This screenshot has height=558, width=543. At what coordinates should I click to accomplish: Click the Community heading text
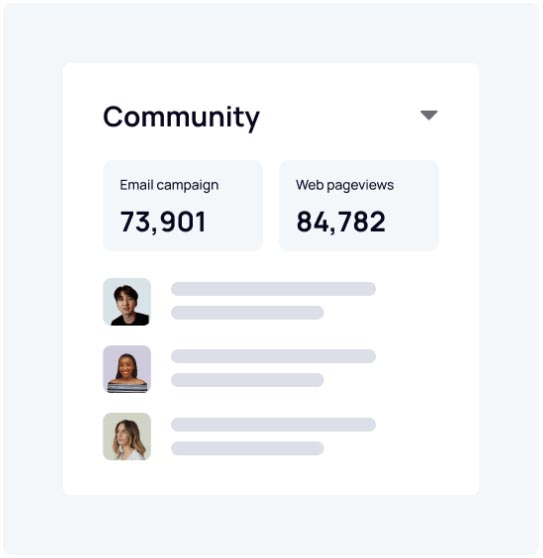(181, 117)
